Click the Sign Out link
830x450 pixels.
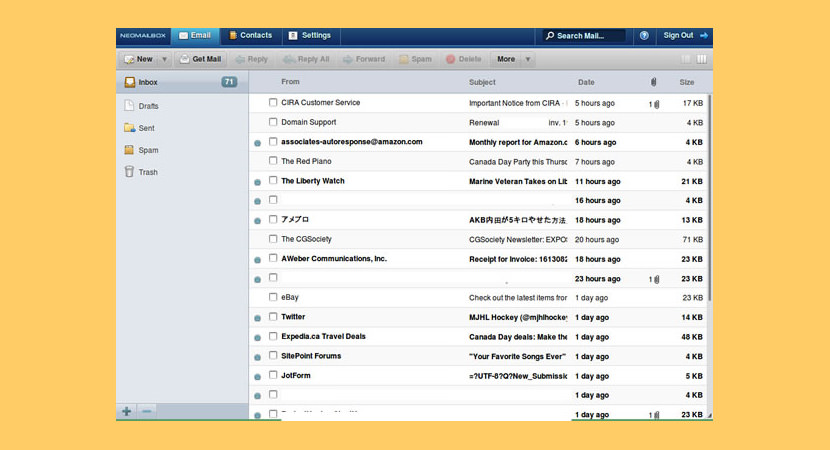click(685, 35)
